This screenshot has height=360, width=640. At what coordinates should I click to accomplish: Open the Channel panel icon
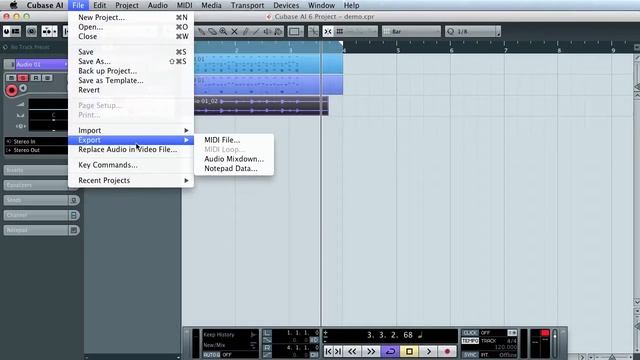74,215
